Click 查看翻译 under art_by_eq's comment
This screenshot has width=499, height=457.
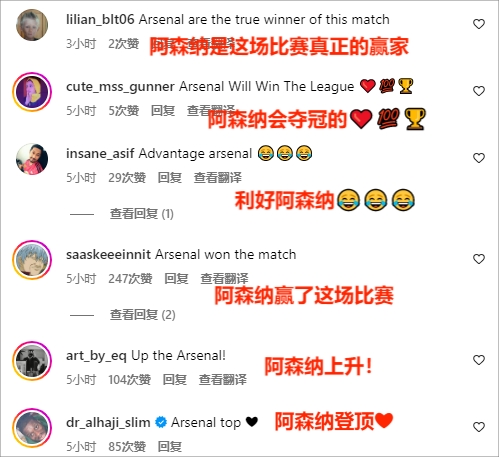click(223, 380)
